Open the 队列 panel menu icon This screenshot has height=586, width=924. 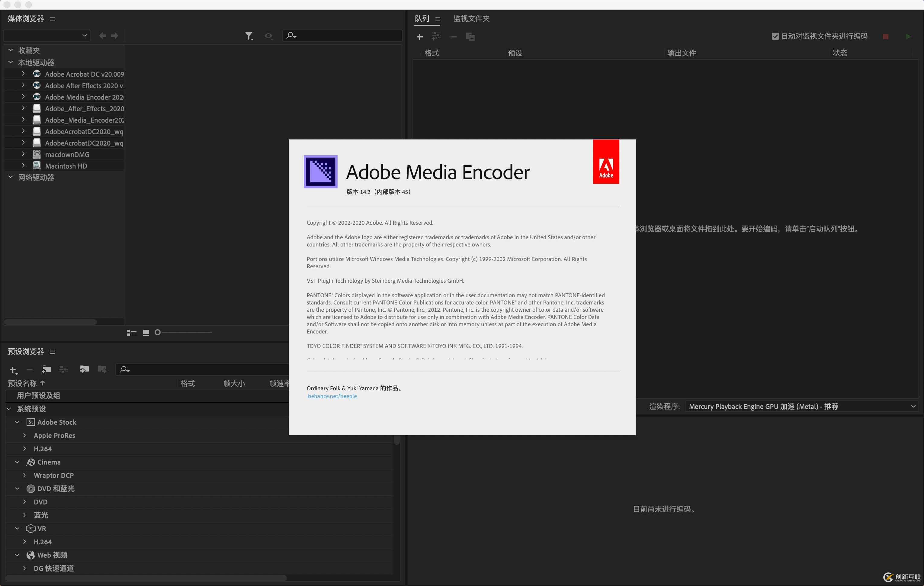(438, 19)
